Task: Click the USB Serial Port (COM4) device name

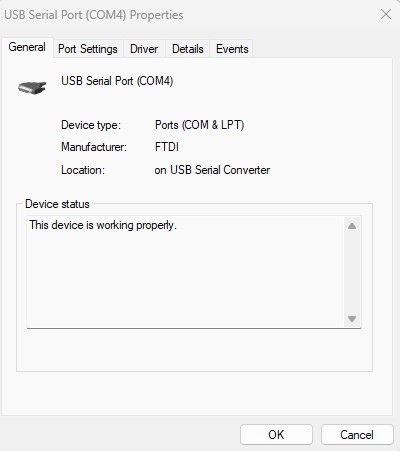Action: click(117, 81)
